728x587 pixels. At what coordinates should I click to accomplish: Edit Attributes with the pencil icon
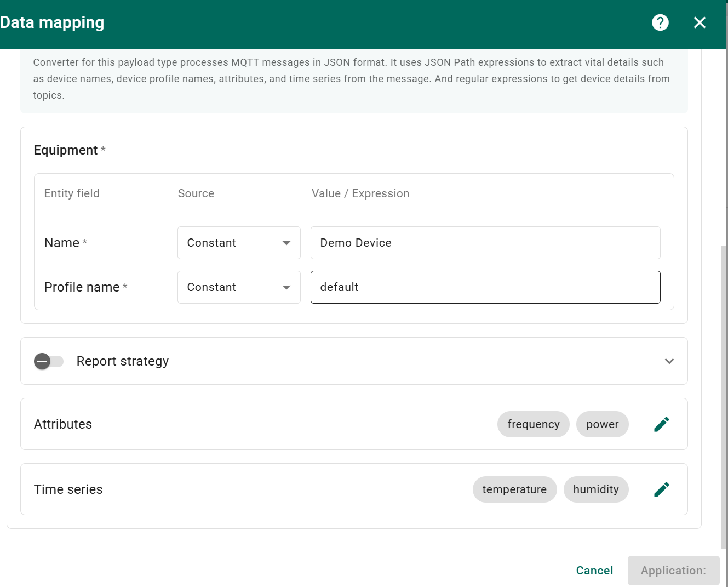(x=661, y=424)
